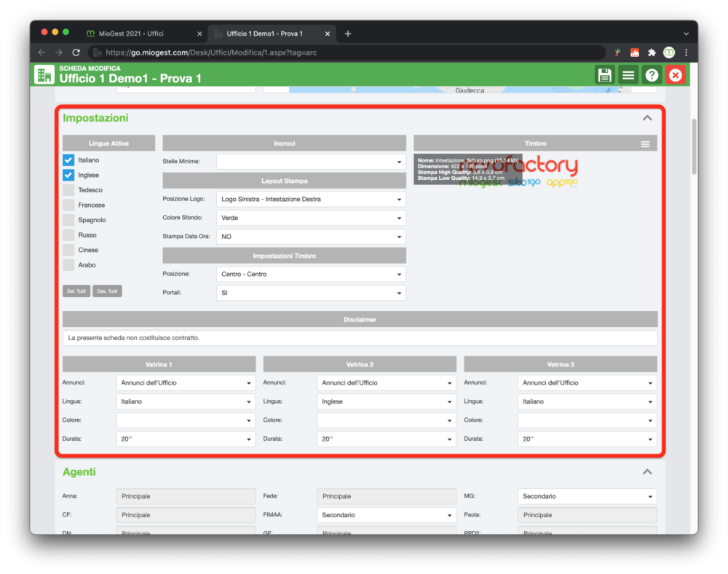Click the Paola Principale field
The width and height of the screenshot is (728, 574).
pyautogui.click(x=587, y=515)
